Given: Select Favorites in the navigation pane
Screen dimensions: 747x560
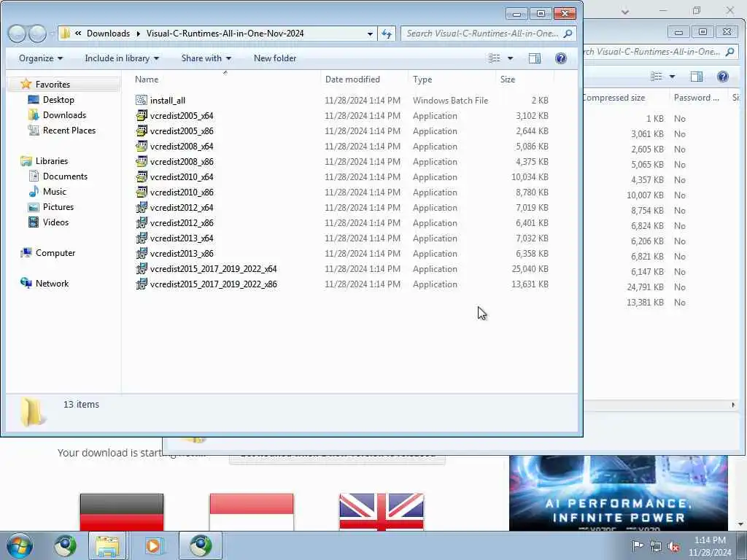Looking at the screenshot, I should click(x=53, y=85).
